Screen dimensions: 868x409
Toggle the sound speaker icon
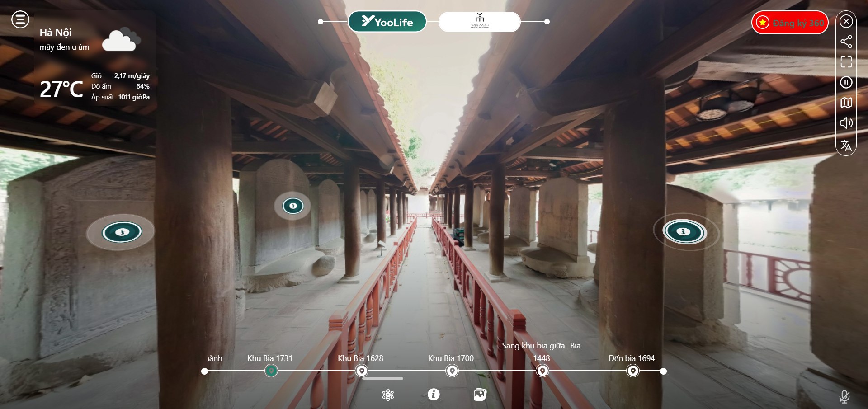click(x=846, y=123)
